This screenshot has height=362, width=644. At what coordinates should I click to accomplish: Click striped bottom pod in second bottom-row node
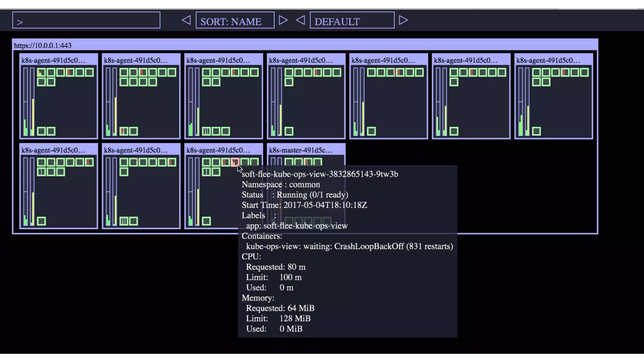coord(124,221)
